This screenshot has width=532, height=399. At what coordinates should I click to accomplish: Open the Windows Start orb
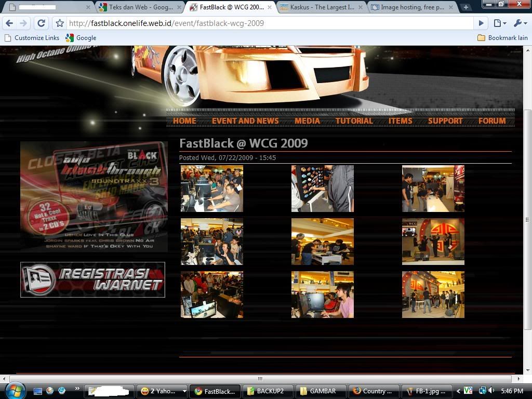(15, 391)
